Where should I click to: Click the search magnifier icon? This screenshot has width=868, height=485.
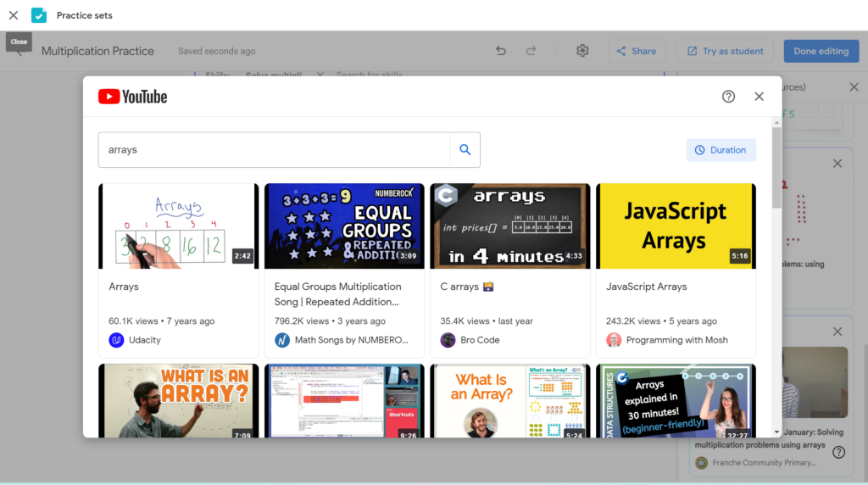pos(465,149)
